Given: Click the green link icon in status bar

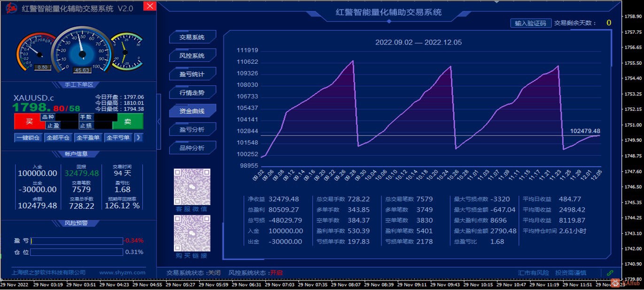Looking at the screenshot, I should pyautogui.click(x=610, y=273).
